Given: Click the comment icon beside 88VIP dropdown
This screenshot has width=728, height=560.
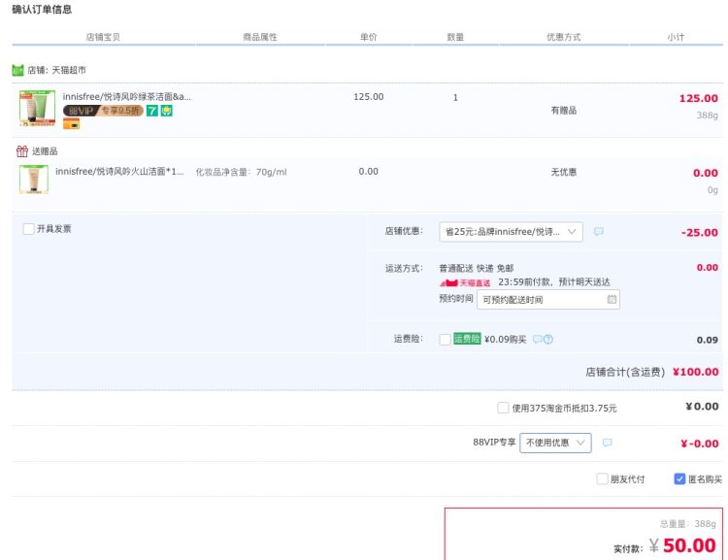Looking at the screenshot, I should [x=607, y=443].
